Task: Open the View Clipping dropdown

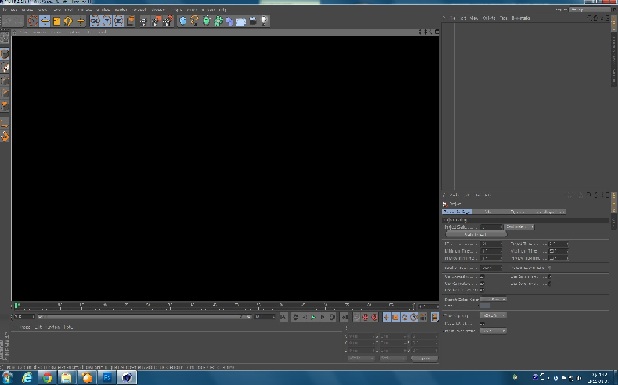Action: pyautogui.click(x=493, y=316)
